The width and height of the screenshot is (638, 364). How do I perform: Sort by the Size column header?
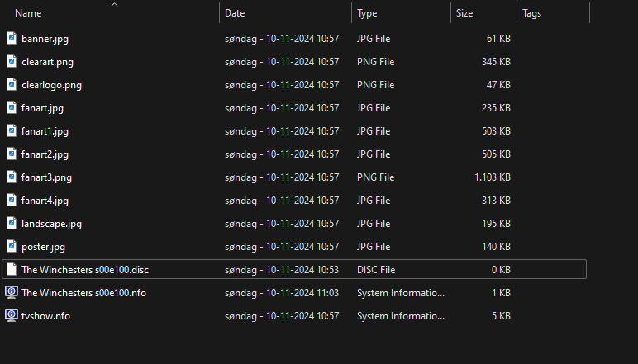[x=464, y=13]
